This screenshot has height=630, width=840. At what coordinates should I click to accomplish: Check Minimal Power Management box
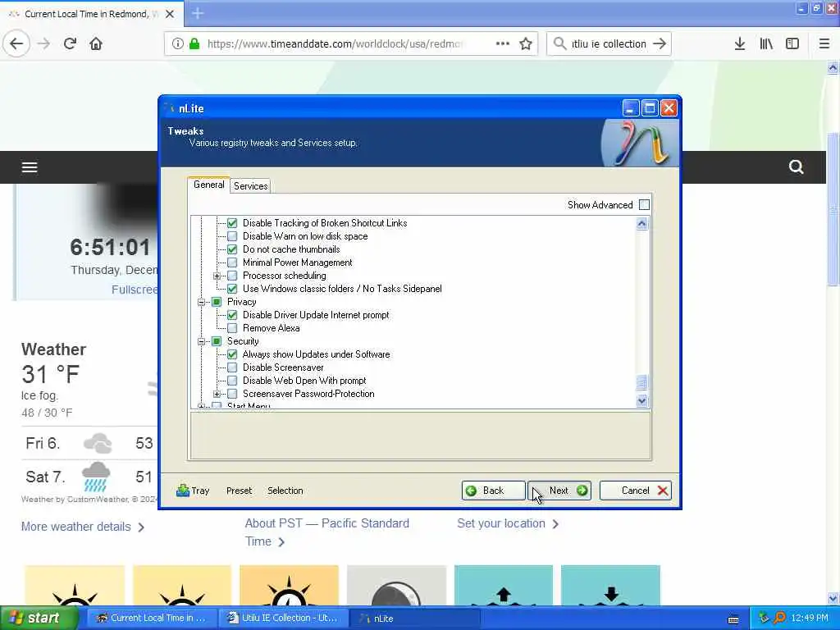tap(232, 262)
